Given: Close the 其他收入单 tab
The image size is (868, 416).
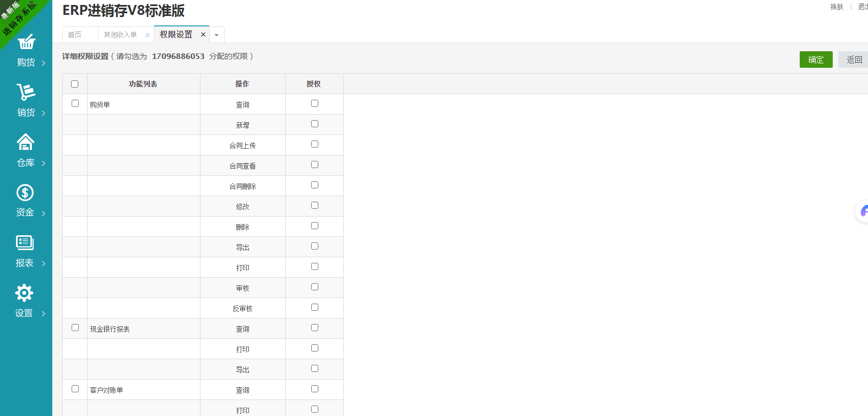Looking at the screenshot, I should [x=147, y=35].
